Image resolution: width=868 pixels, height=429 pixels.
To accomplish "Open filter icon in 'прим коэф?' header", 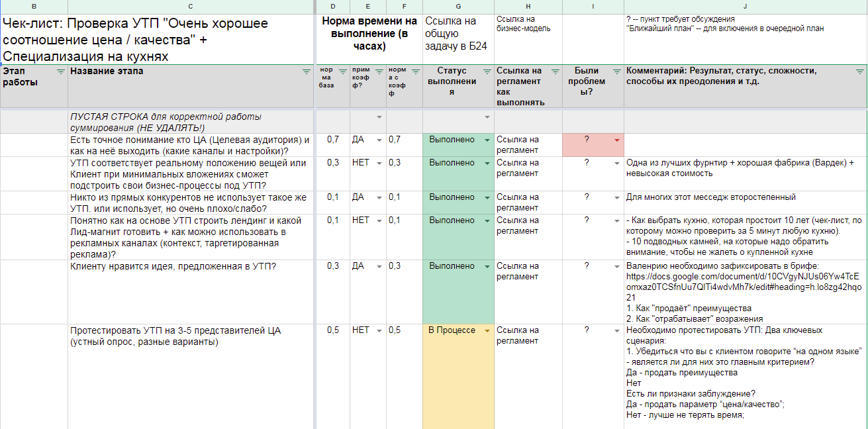I will [x=379, y=71].
